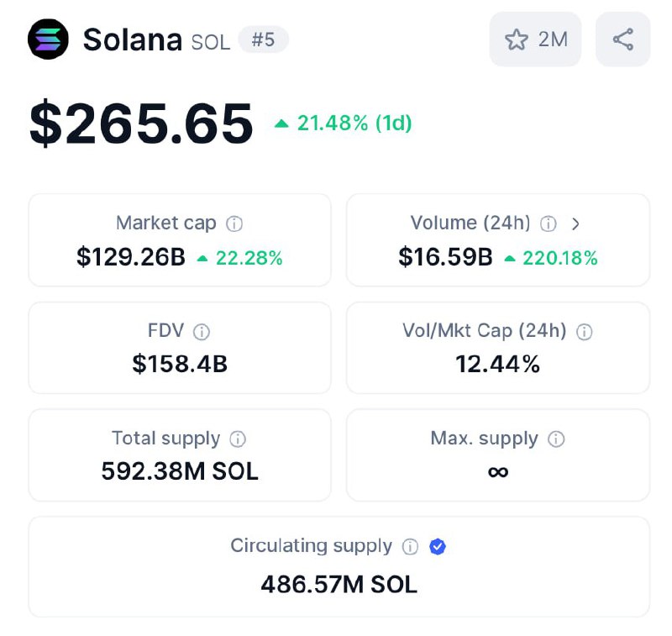Click the #5 rank badge
The height and width of the screenshot is (636, 672).
pos(263,39)
